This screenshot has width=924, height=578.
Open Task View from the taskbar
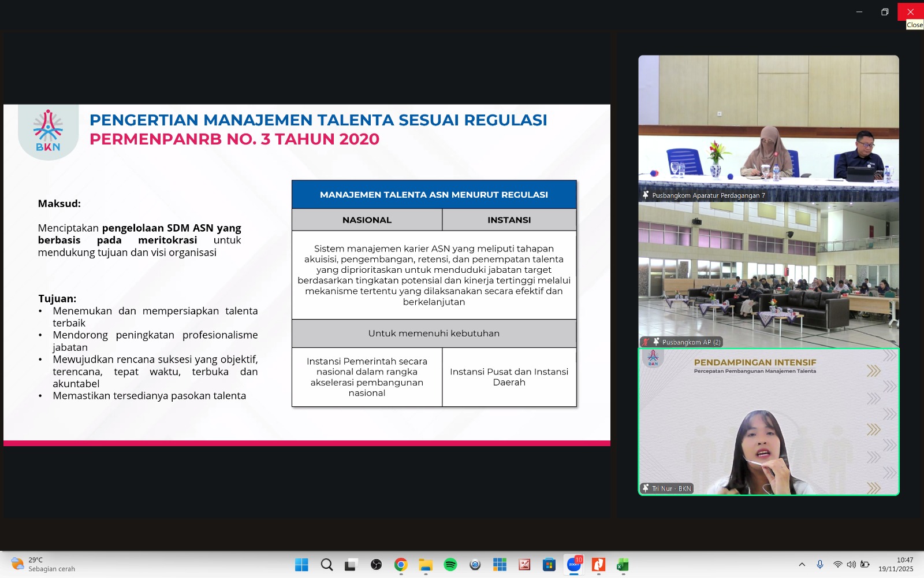351,565
